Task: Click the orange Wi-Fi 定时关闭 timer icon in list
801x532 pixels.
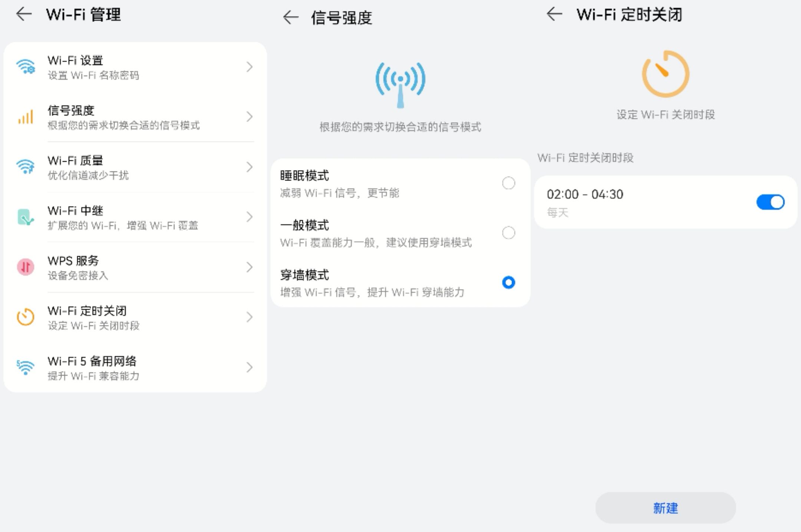Action: (x=26, y=317)
